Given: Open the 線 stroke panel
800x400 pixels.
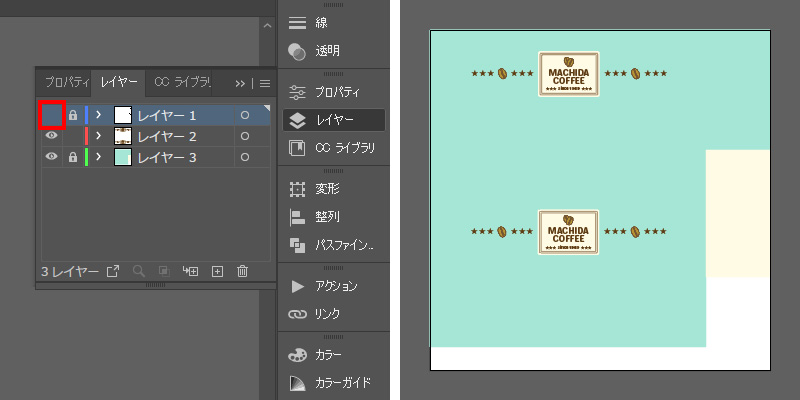Looking at the screenshot, I should [320, 23].
